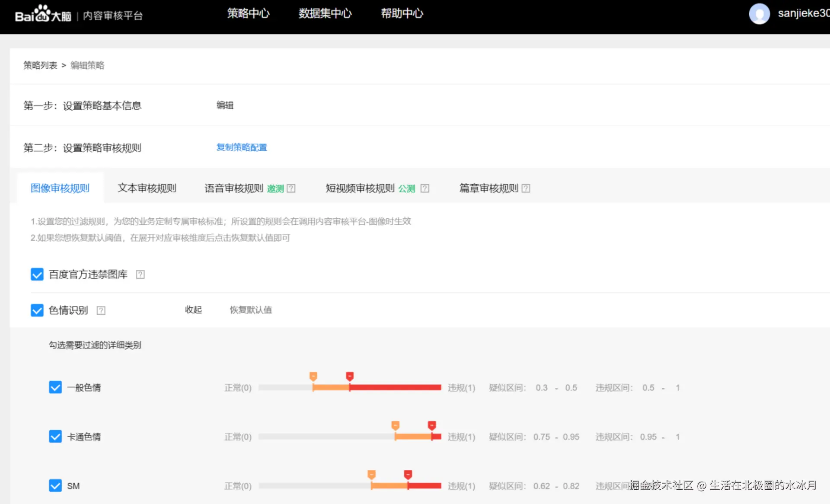Click help icon next to 语音审核规则
The width and height of the screenshot is (830, 504).
tap(291, 188)
